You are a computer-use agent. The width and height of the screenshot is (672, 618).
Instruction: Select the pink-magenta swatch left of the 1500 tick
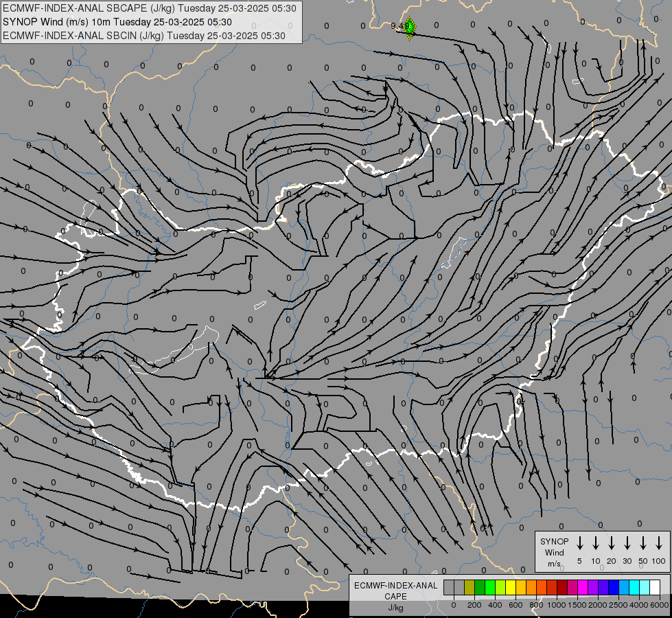[572, 587]
